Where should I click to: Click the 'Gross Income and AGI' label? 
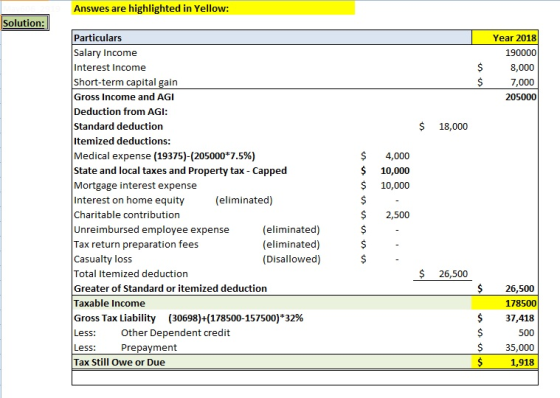click(x=124, y=97)
